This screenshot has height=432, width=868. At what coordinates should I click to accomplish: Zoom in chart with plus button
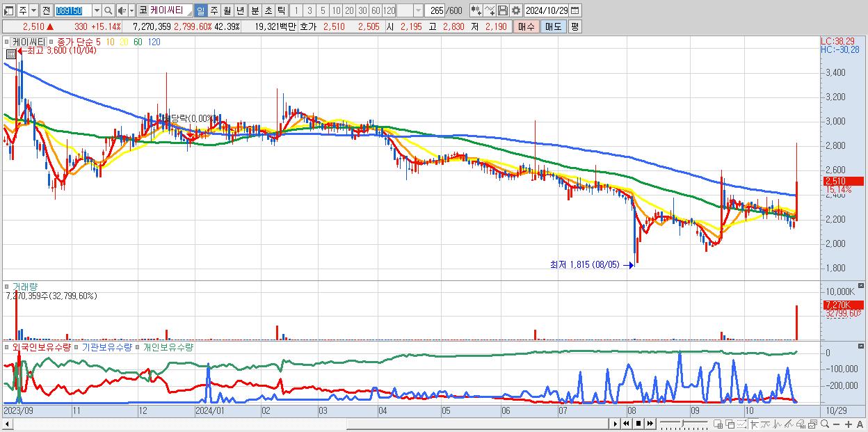coord(849,424)
